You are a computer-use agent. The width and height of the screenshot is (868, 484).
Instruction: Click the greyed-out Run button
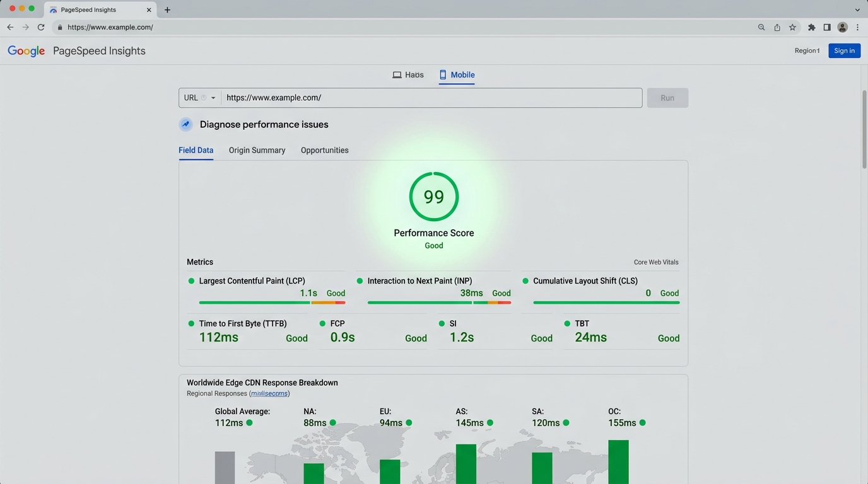tap(667, 98)
